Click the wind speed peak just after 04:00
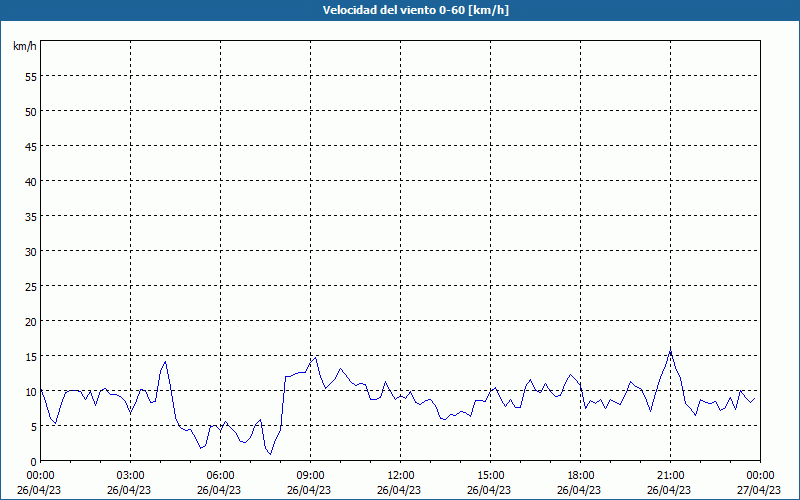800x500 pixels. coord(165,362)
